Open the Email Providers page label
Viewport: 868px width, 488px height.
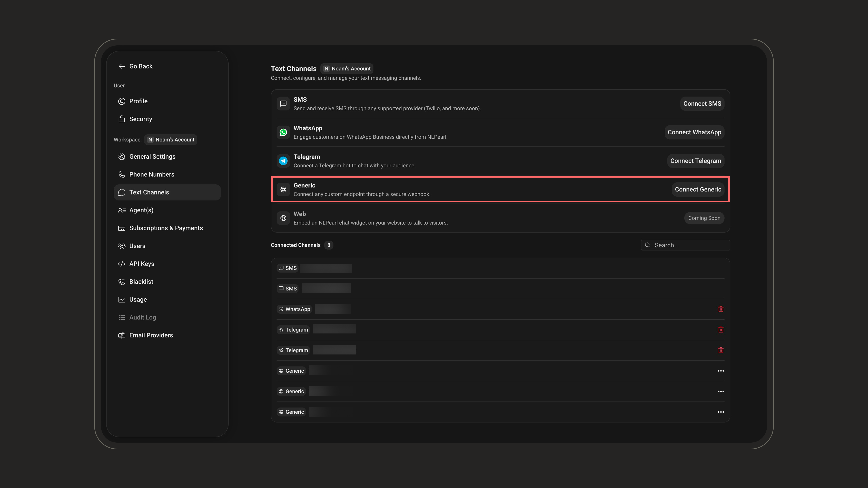pos(151,335)
